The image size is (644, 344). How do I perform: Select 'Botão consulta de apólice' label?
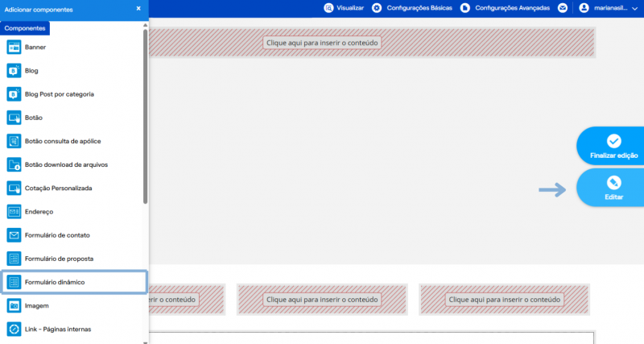click(x=63, y=141)
